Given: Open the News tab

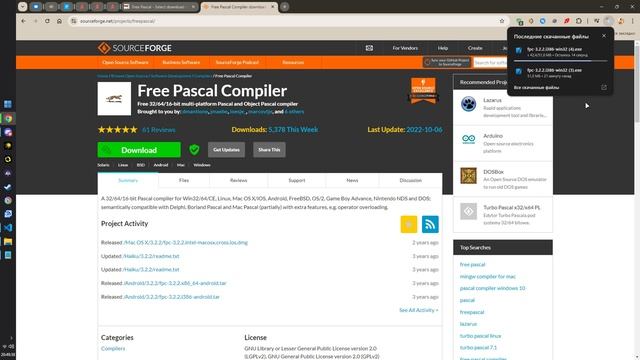Looking at the screenshot, I should click(352, 180).
